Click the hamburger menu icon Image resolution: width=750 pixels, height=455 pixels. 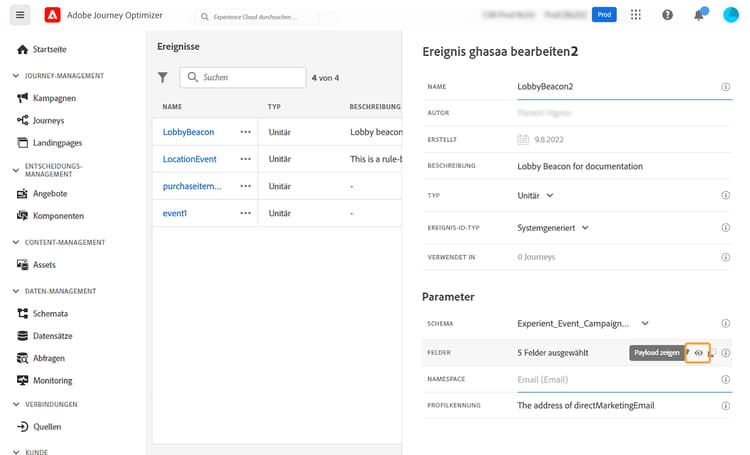point(21,15)
